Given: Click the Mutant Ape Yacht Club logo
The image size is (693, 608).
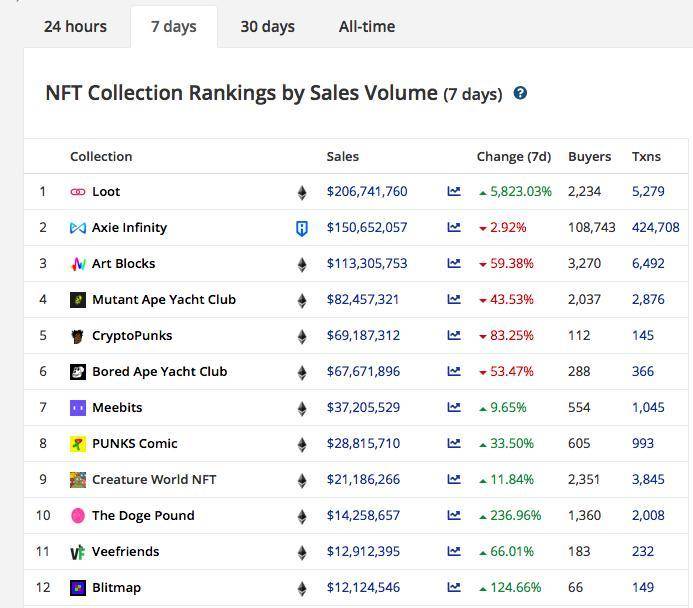Looking at the screenshot, I should [78, 300].
